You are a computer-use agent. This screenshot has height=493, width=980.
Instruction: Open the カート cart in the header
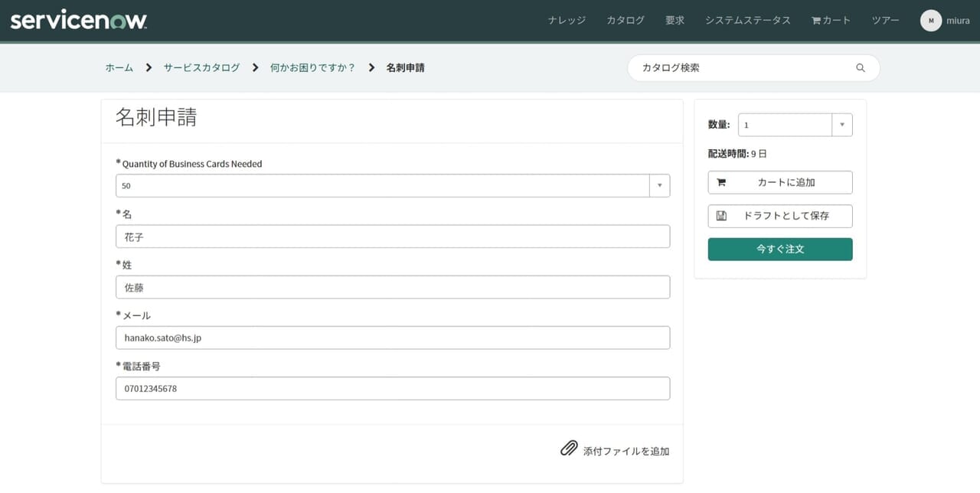[831, 21]
